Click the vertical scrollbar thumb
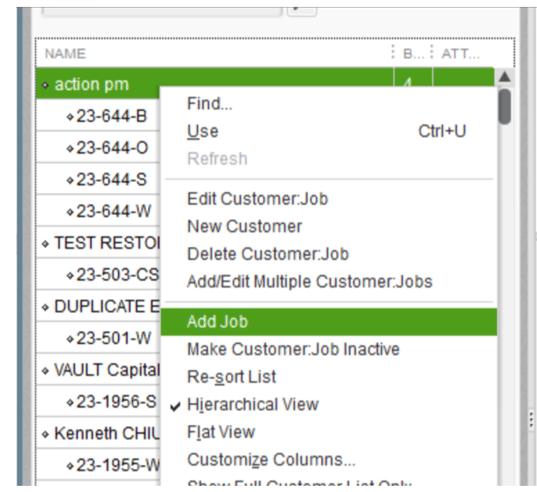Viewport: 537px width, 492px height. coord(504,106)
